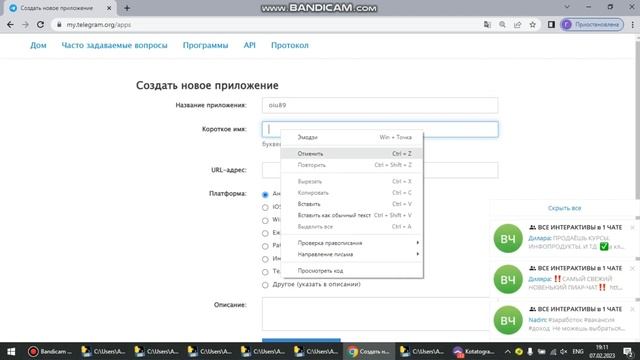Click the battery tray icon
Screen dimensions: 640x360
[542, 351]
